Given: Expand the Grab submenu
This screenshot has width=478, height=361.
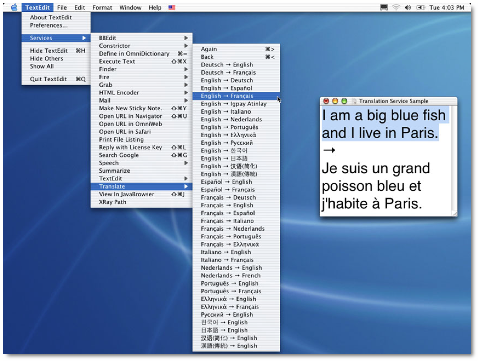Looking at the screenshot, I should (141, 85).
